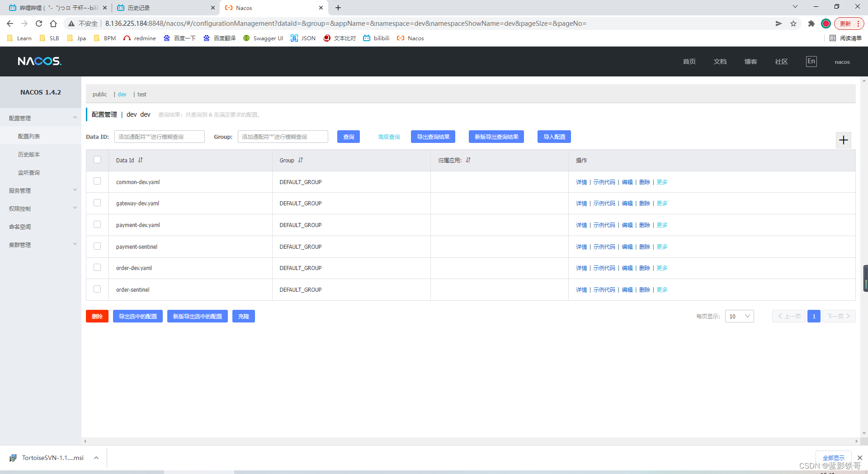Open the 更多 menu for common-dev.yaml
Image resolution: width=868 pixels, height=474 pixels.
(662, 182)
